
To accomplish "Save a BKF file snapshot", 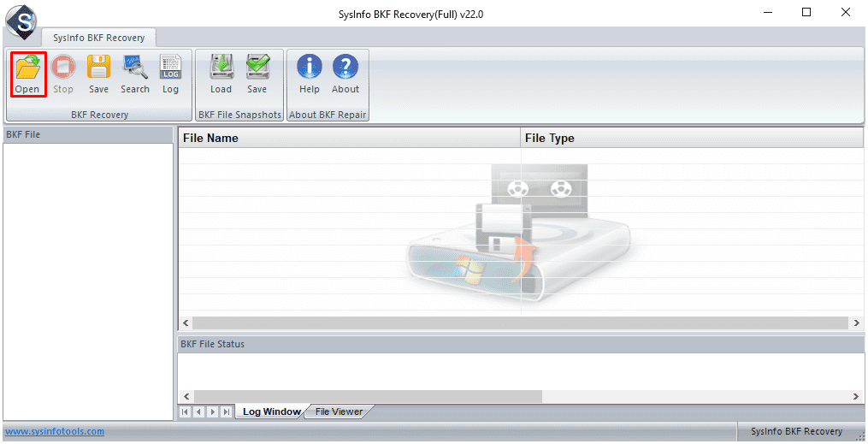I will pyautogui.click(x=257, y=74).
